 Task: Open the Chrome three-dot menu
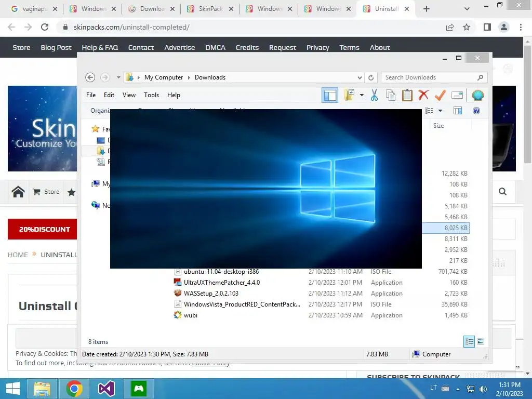tap(521, 27)
